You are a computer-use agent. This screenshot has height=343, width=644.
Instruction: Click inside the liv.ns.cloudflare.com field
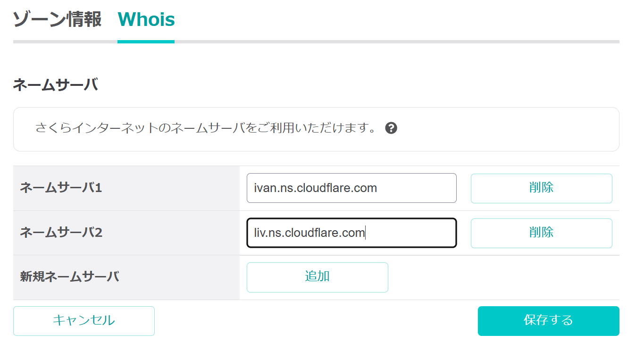351,233
